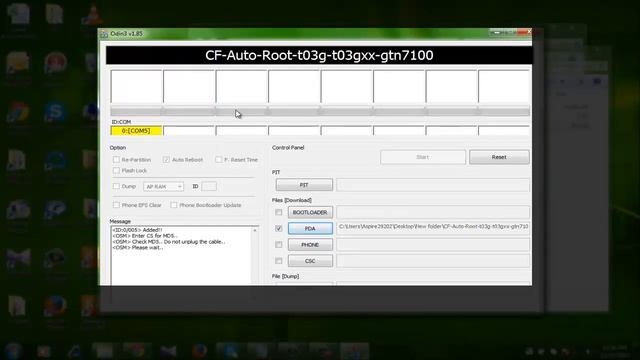Click the "<ID:0/005> Added!!" log line
Image resolution: width=640 pixels, height=360 pixels.
pyautogui.click(x=137, y=230)
